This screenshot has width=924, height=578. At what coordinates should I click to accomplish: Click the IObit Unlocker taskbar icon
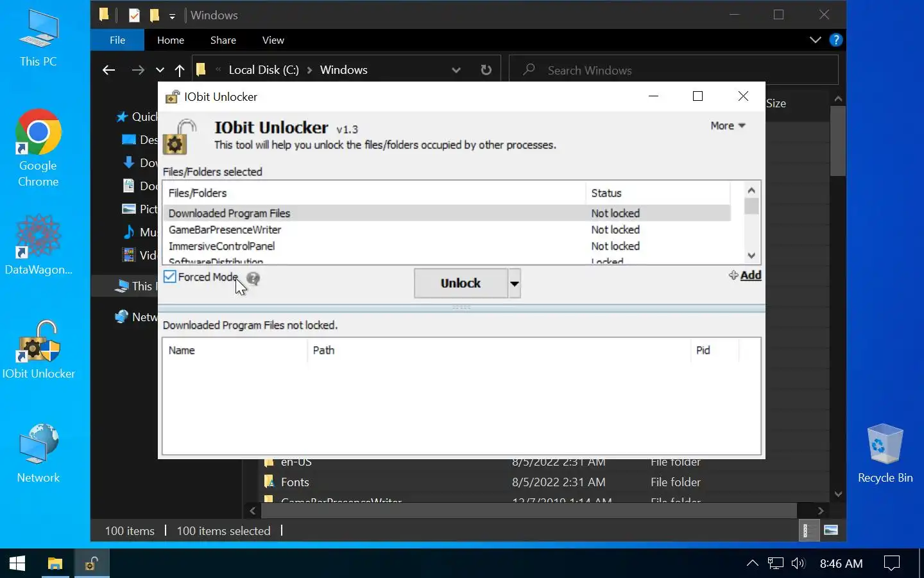(x=92, y=563)
